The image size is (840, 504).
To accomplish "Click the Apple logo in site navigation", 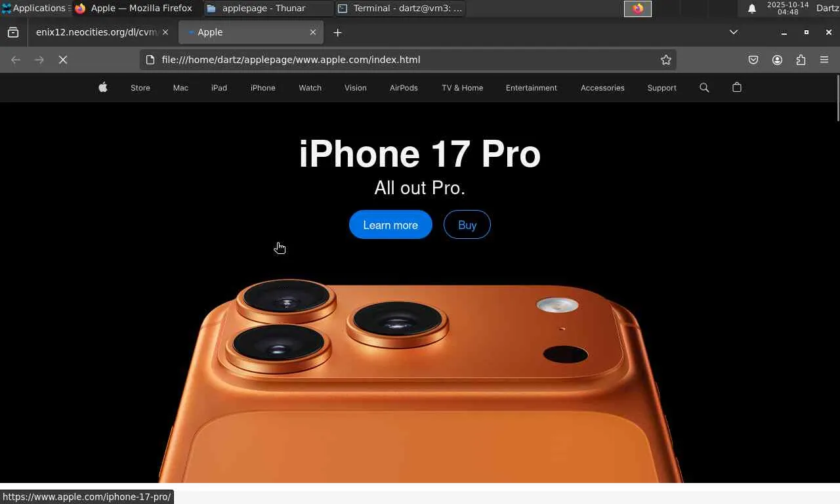I will 103,87.
